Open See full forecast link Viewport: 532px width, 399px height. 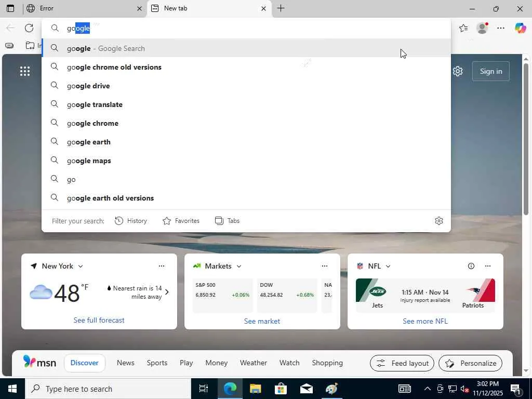point(99,320)
